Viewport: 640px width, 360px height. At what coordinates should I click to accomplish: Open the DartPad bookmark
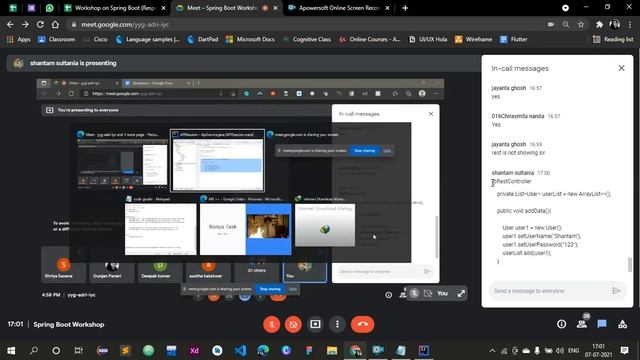[x=203, y=39]
